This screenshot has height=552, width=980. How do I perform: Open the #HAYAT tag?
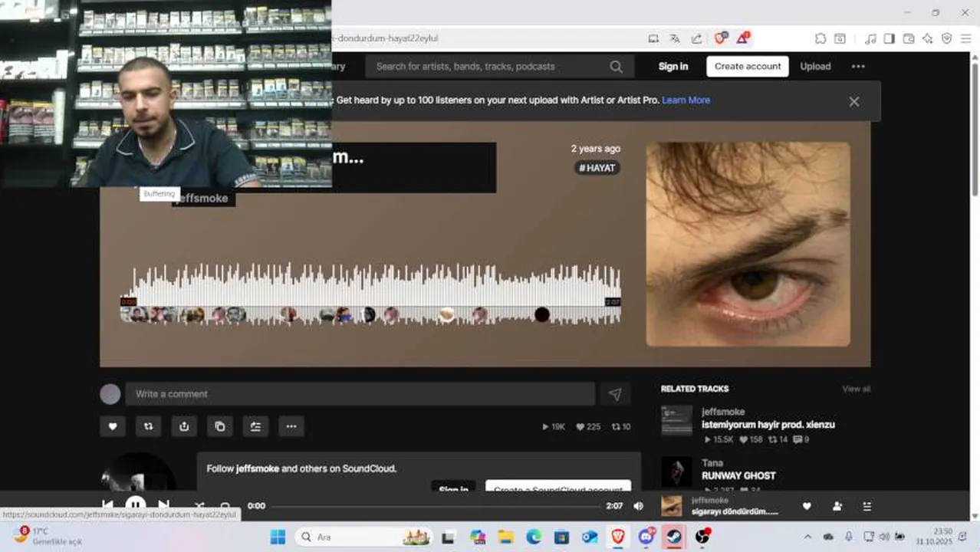(x=597, y=168)
